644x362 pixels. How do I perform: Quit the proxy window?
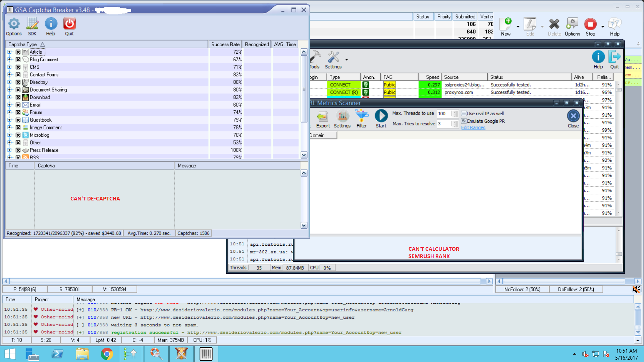click(x=614, y=60)
